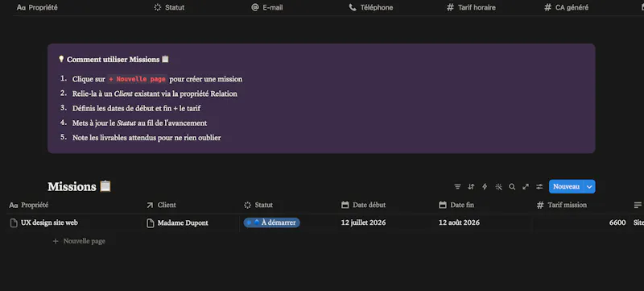Viewport: 644px width, 291px height.
Task: Open the filter icon in Missions toolbar
Action: [x=457, y=186]
